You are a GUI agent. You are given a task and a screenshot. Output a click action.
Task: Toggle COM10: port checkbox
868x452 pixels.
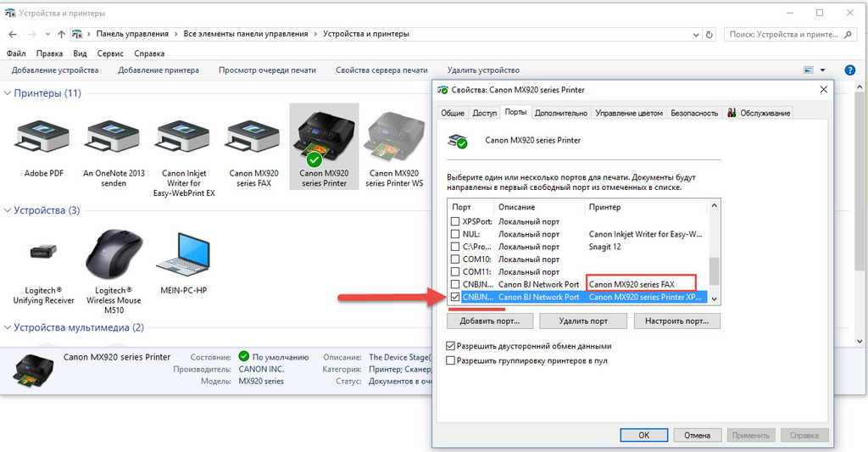click(455, 259)
